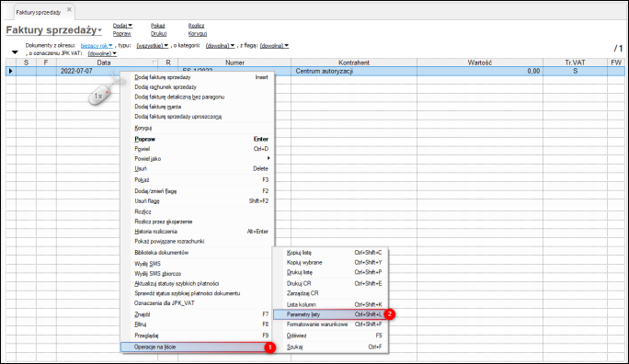629x364 pixels.
Task: Choose Kopiuj listę in submenu
Action: [330, 253]
